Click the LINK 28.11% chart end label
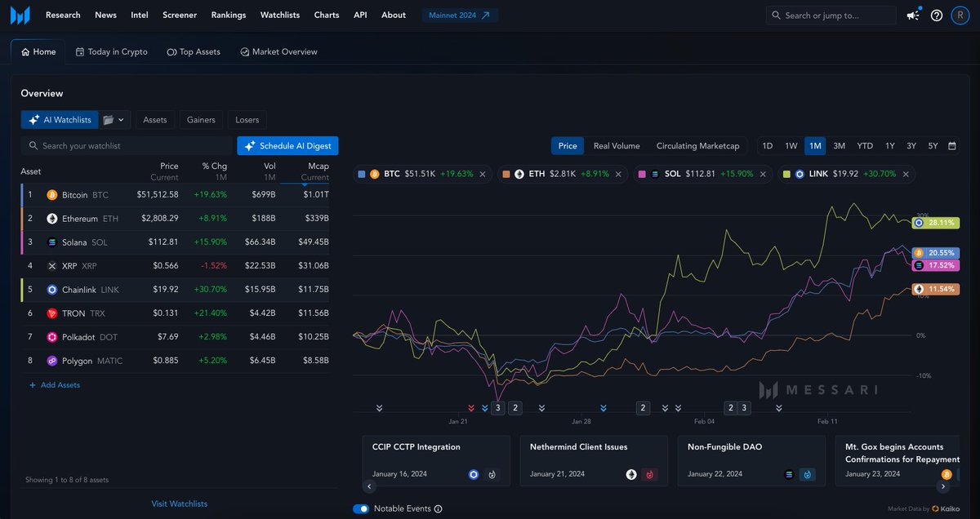980x519 pixels. [935, 222]
